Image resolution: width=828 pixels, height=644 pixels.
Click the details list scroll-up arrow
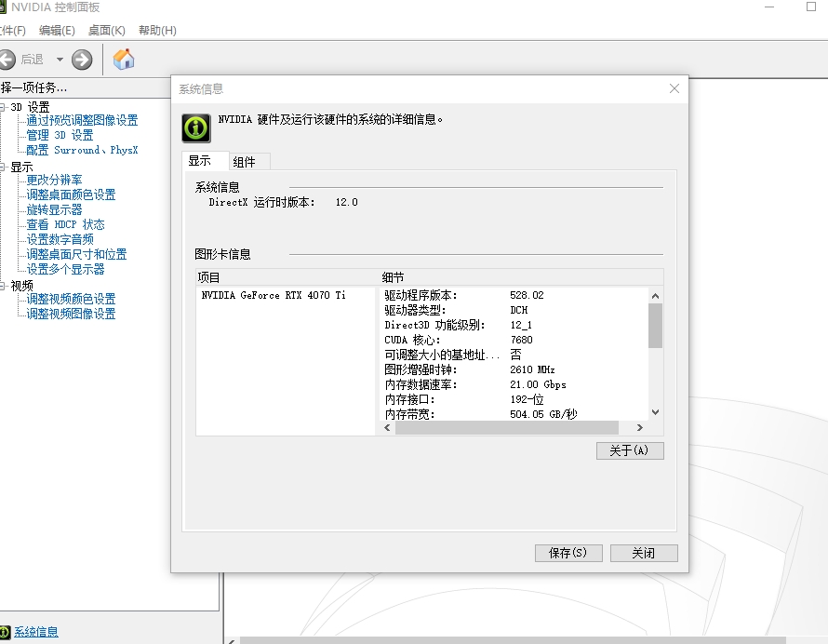pos(655,296)
